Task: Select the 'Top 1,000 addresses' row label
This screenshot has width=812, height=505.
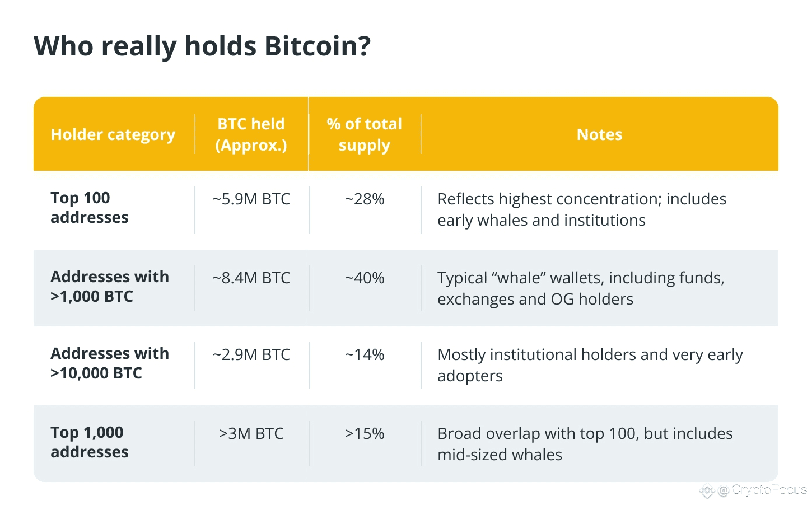Action: coord(90,442)
